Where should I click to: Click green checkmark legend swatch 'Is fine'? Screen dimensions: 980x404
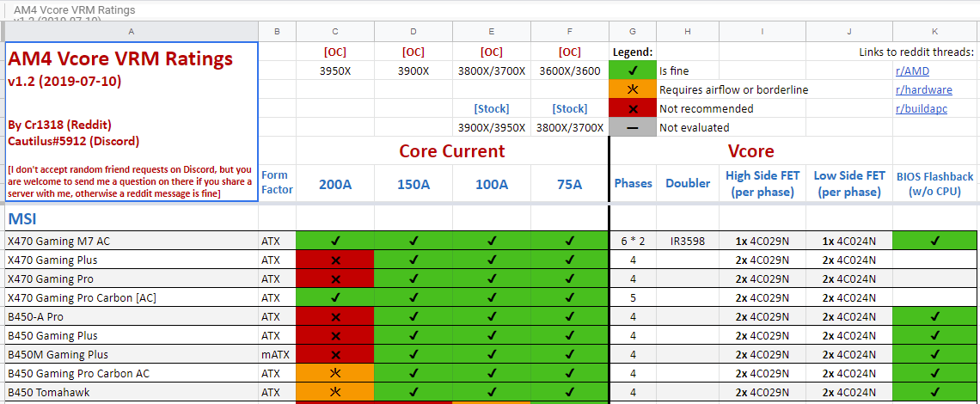pyautogui.click(x=633, y=70)
